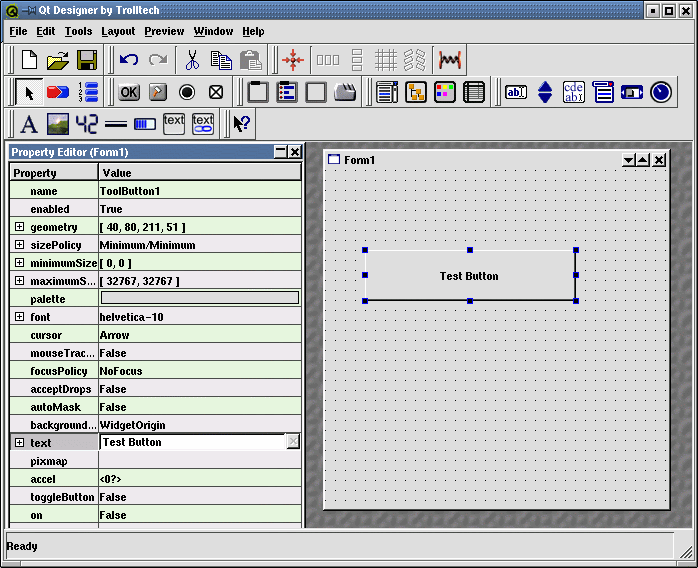The height and width of the screenshot is (568, 698).
Task: Reset the text property value
Action: tap(293, 442)
